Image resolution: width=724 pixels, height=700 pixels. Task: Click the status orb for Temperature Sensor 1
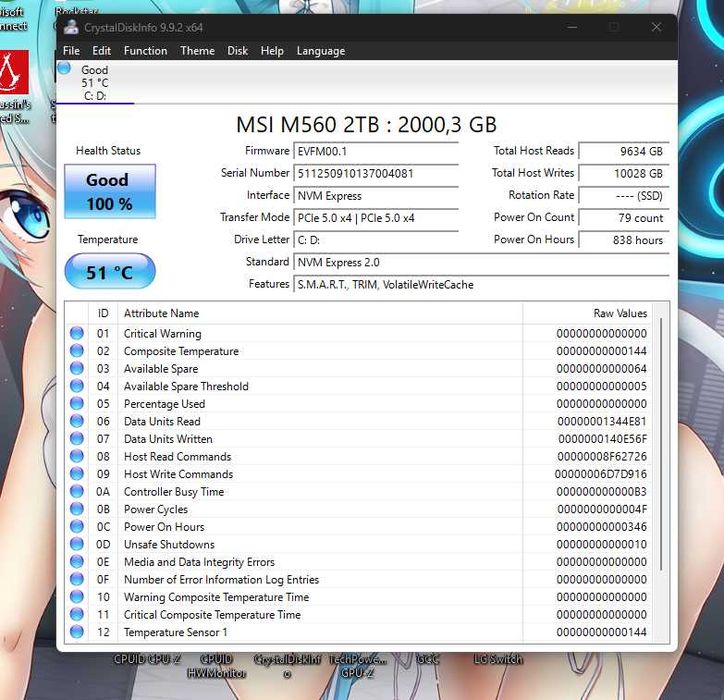77,631
